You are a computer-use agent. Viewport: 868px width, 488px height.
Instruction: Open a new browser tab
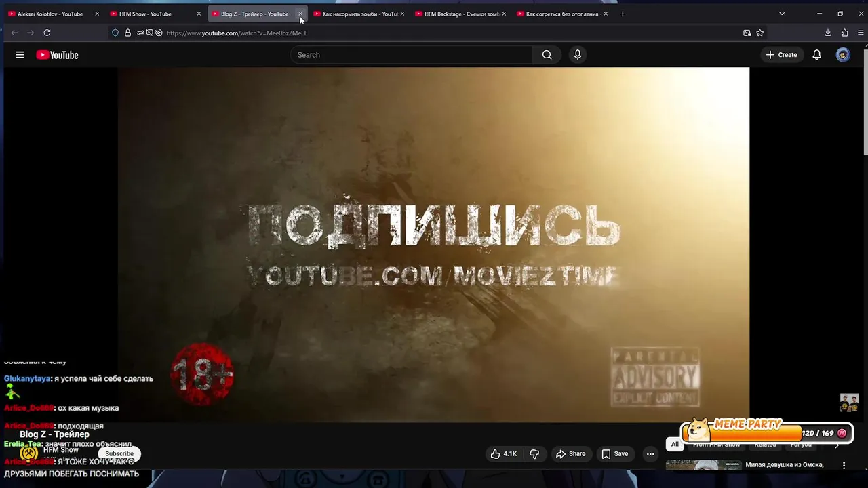coord(623,14)
